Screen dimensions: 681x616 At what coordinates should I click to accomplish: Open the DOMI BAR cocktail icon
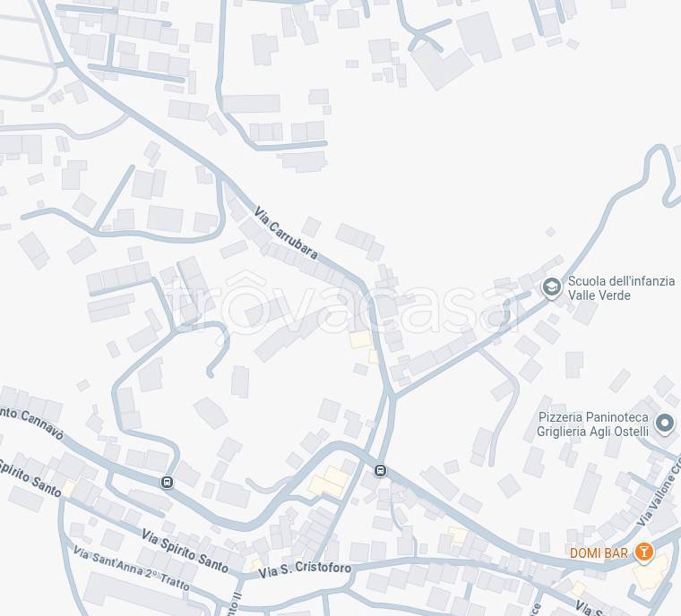pyautogui.click(x=644, y=552)
